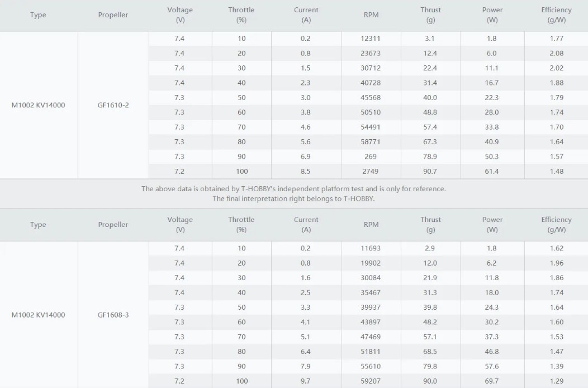Select the Voltage (V) header in top table
The height and width of the screenshot is (388, 588).
[x=180, y=15]
